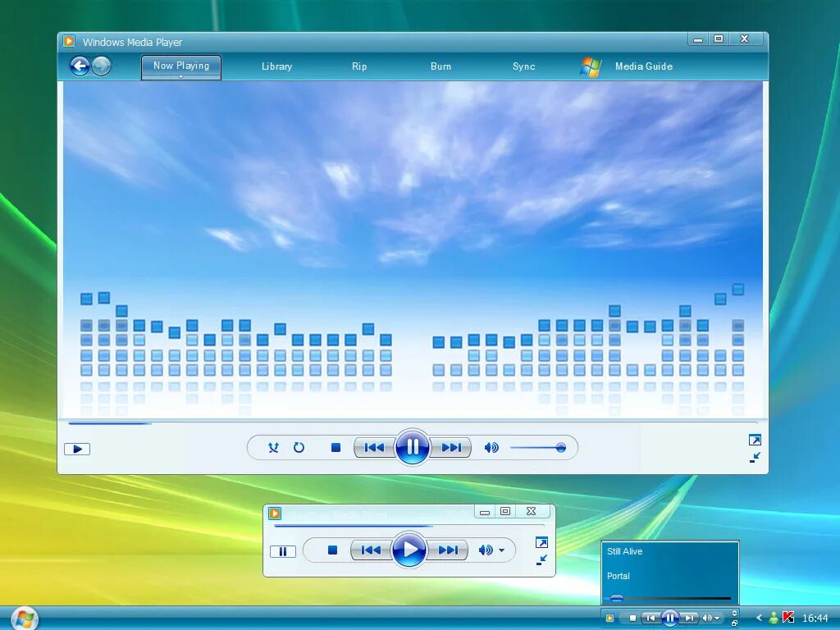
Task: Click the visualization area in the main player
Action: coord(413,249)
